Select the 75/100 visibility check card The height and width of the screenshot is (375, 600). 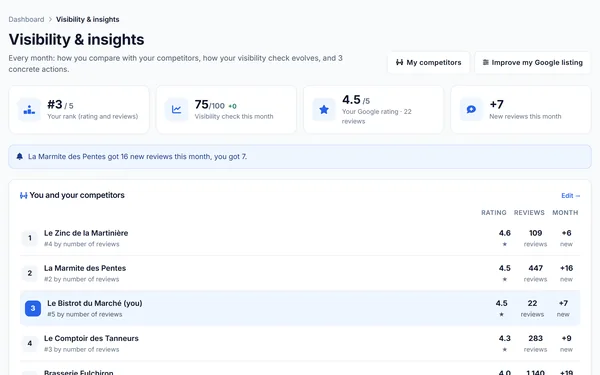226,110
